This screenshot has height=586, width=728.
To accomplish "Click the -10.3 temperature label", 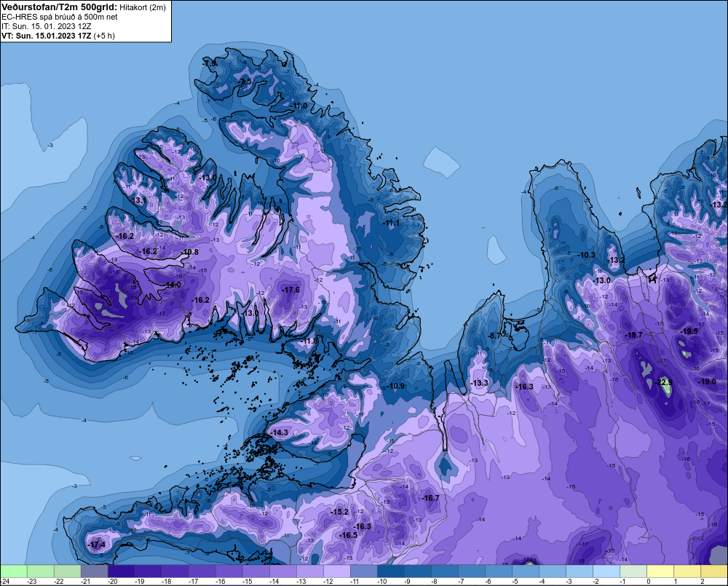I will tap(586, 255).
